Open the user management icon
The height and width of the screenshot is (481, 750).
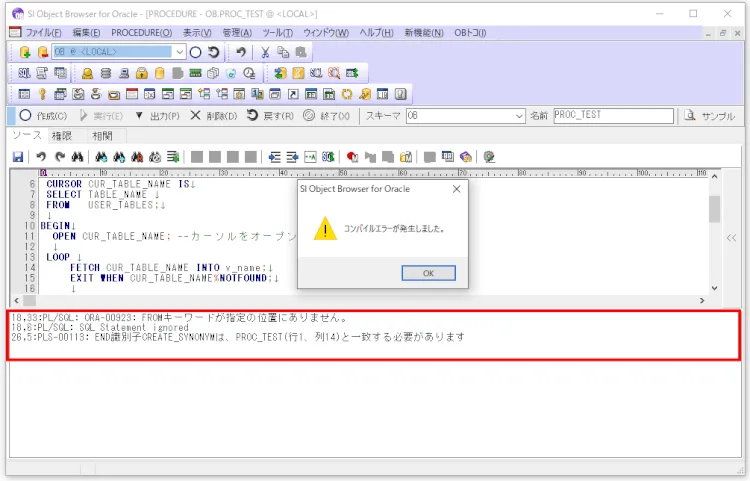click(x=88, y=73)
